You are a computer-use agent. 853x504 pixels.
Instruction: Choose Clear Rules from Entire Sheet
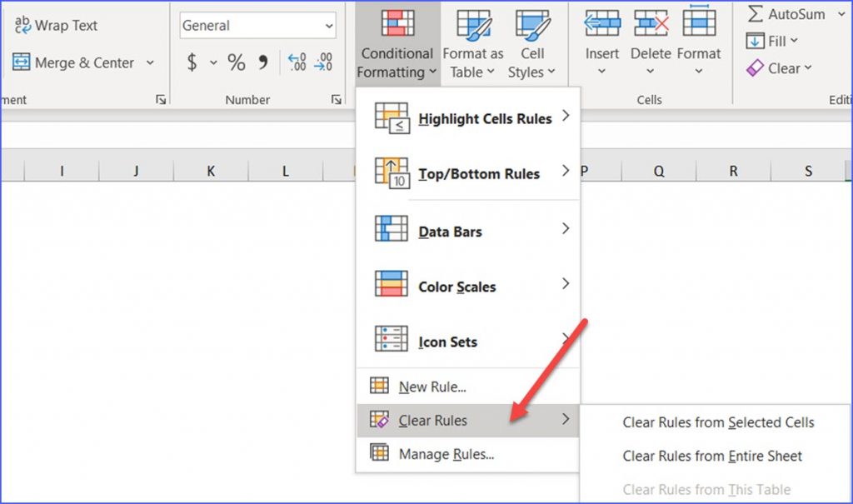click(x=711, y=456)
